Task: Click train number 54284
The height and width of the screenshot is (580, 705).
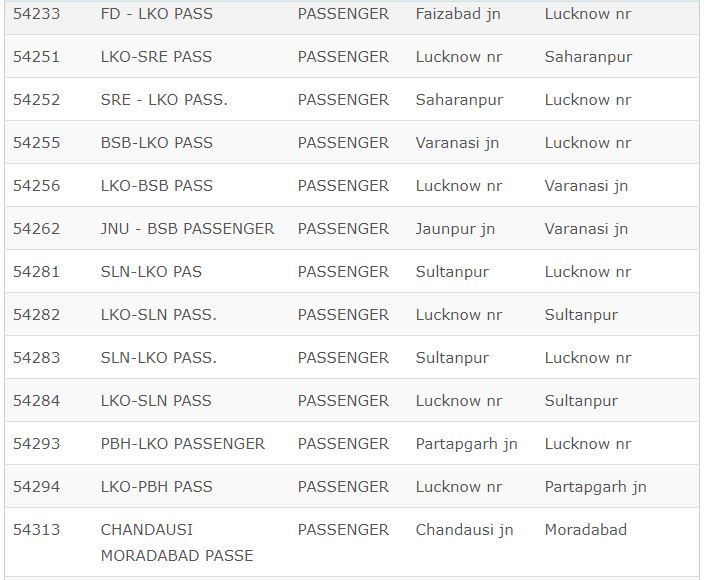Action: point(36,401)
